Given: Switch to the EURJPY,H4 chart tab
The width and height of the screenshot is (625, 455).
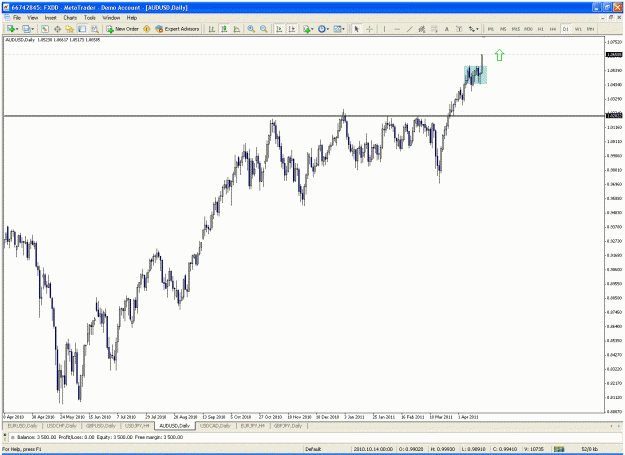Looking at the screenshot, I should click(x=253, y=426).
